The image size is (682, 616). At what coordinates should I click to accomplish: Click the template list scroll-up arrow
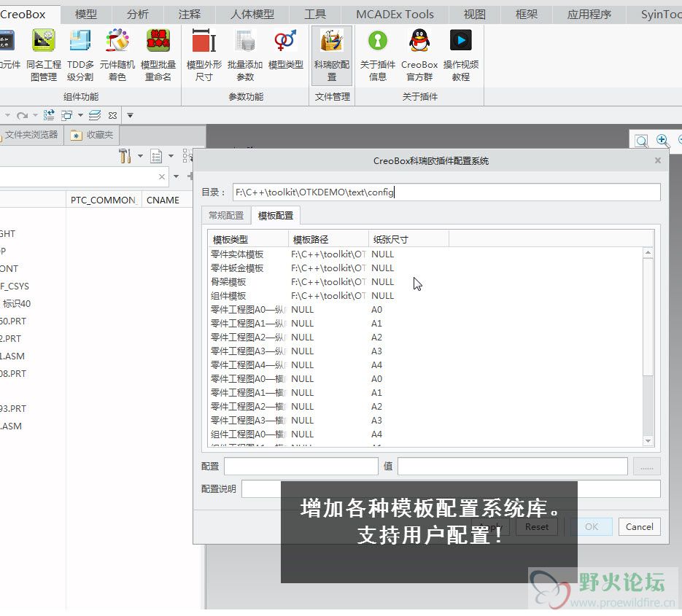[x=648, y=252]
